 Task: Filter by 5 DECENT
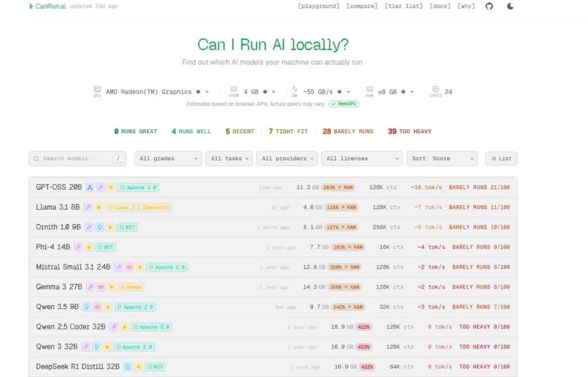(x=239, y=132)
